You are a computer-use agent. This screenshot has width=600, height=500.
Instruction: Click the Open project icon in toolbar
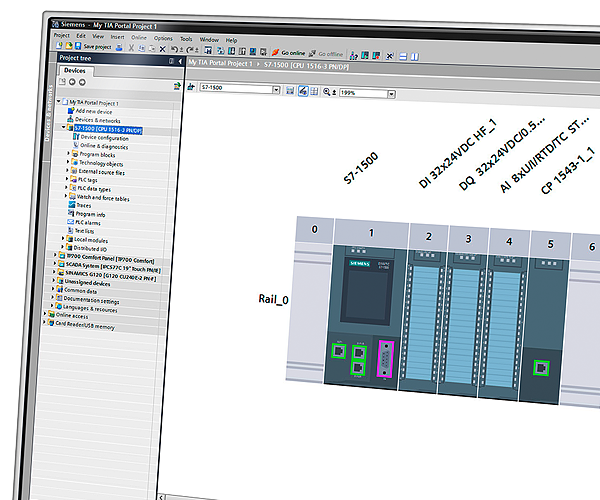coord(68,46)
